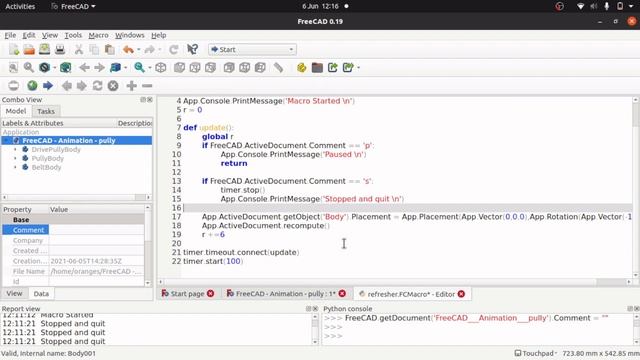Viewport: 640px width, 360px height.
Task: Click the Fit All view icon
Action: [x=13, y=67]
